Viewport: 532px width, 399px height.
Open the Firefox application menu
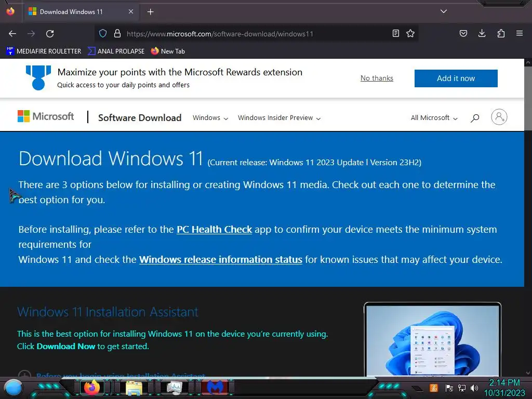point(520,33)
